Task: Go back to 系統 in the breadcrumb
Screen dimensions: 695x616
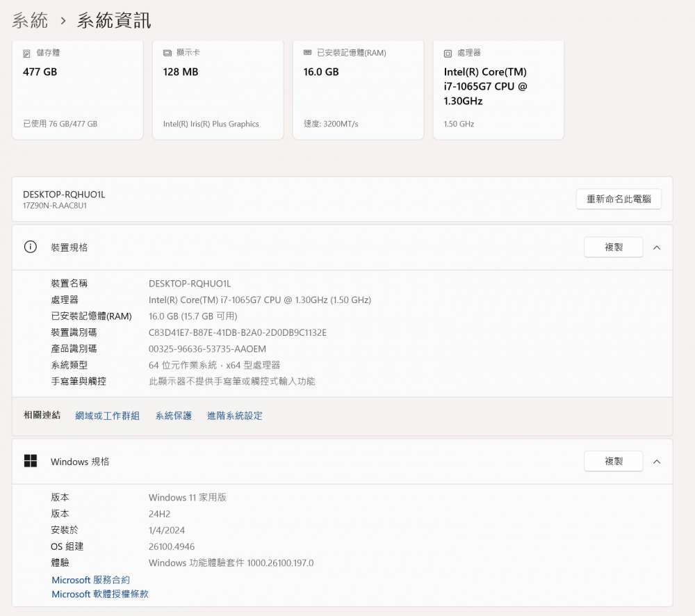Action: 30,21
